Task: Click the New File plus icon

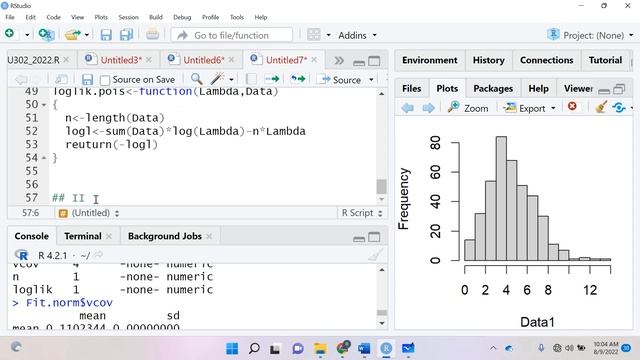Action: [9, 34]
